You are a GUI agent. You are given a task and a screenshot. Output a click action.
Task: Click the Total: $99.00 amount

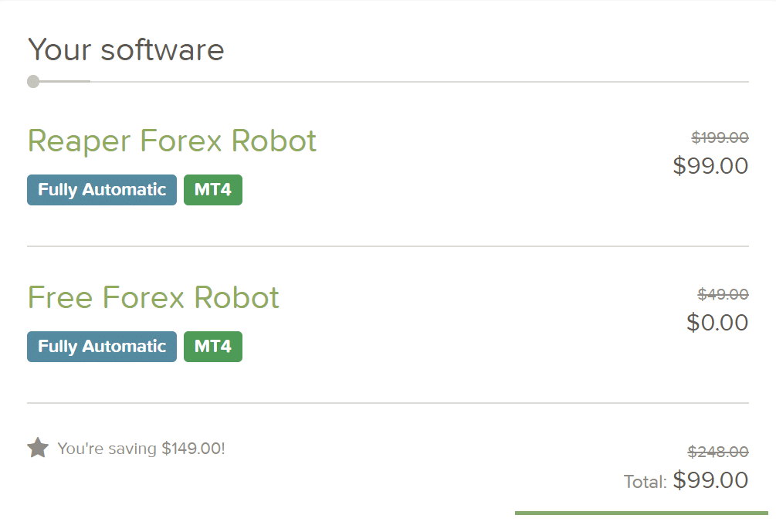click(x=710, y=480)
